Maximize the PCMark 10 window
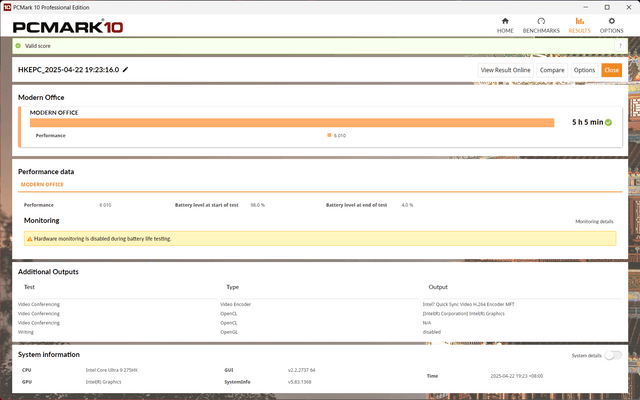This screenshot has width=640, height=400. 607,7
